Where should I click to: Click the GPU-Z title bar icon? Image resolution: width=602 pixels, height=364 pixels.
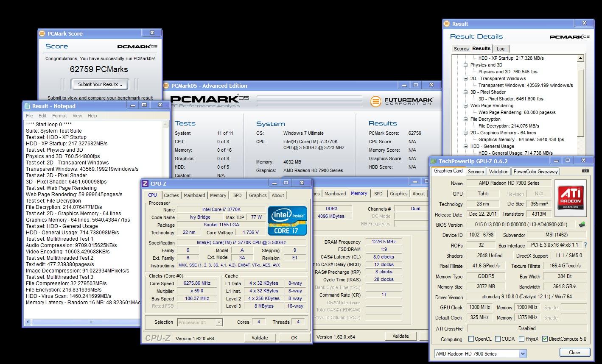click(434, 161)
